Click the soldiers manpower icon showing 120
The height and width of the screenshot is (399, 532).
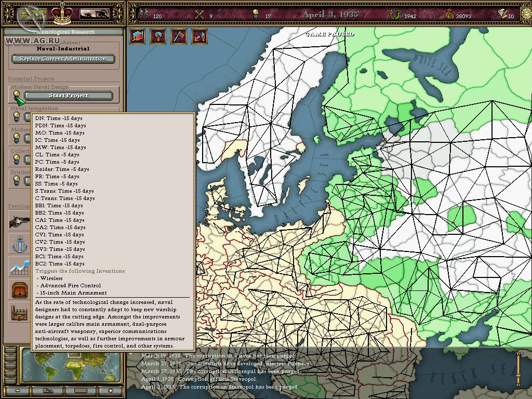click(144, 14)
